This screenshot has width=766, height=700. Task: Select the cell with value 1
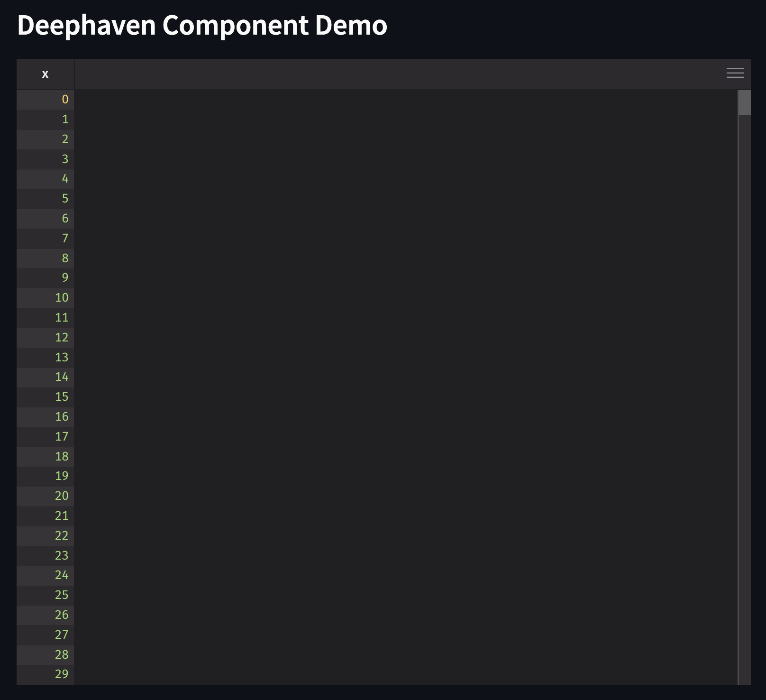tap(46, 120)
